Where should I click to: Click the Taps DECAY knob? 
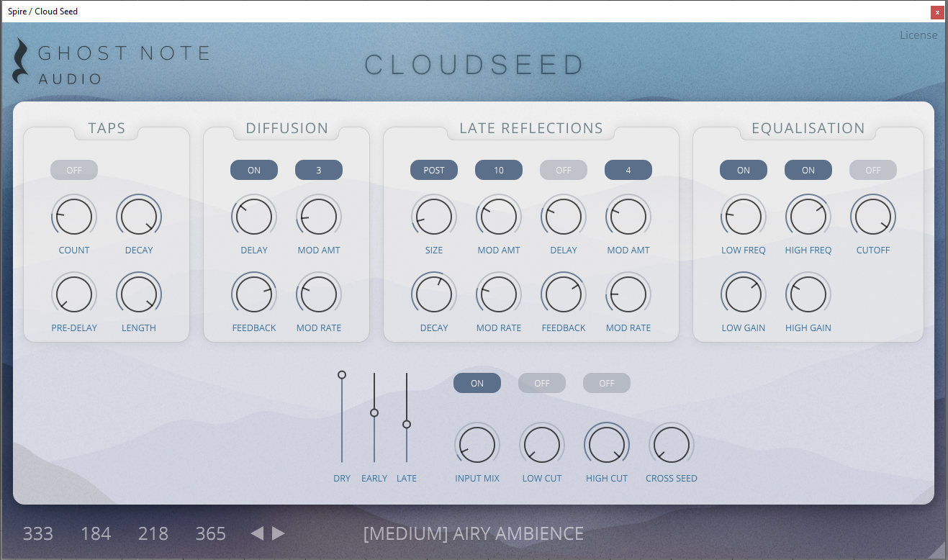tap(139, 217)
